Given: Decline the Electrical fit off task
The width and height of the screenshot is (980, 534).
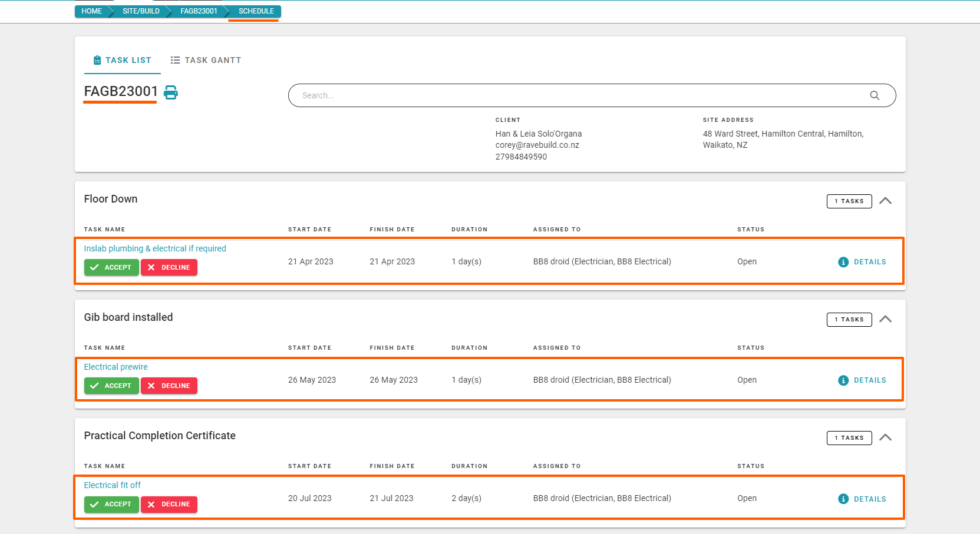Looking at the screenshot, I should click(x=169, y=504).
